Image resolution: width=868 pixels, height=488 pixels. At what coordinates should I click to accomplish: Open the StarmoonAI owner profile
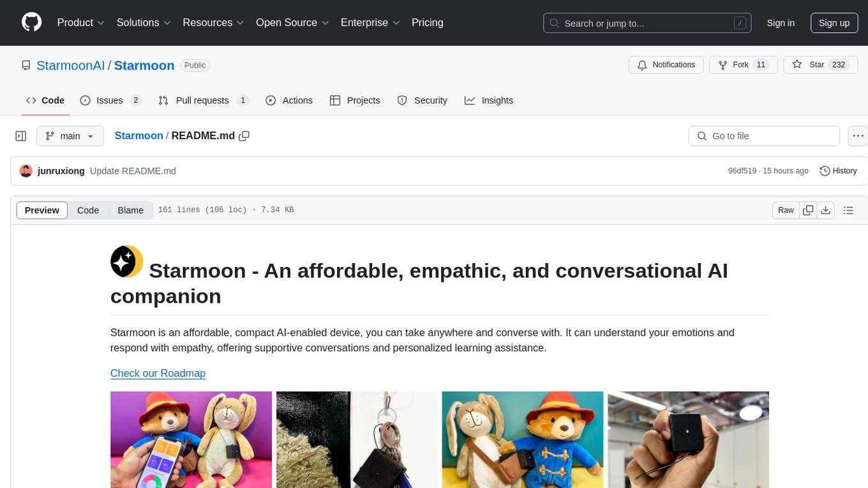(x=71, y=65)
